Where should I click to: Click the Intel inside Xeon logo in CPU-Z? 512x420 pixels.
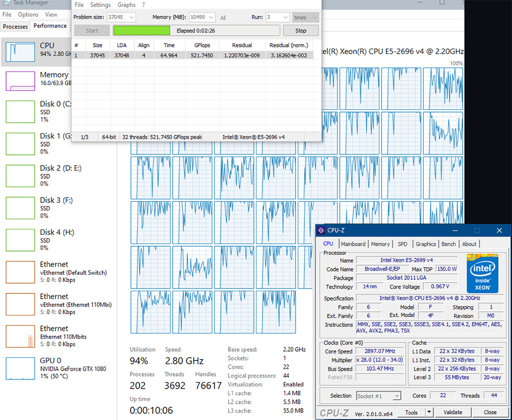pyautogui.click(x=482, y=273)
